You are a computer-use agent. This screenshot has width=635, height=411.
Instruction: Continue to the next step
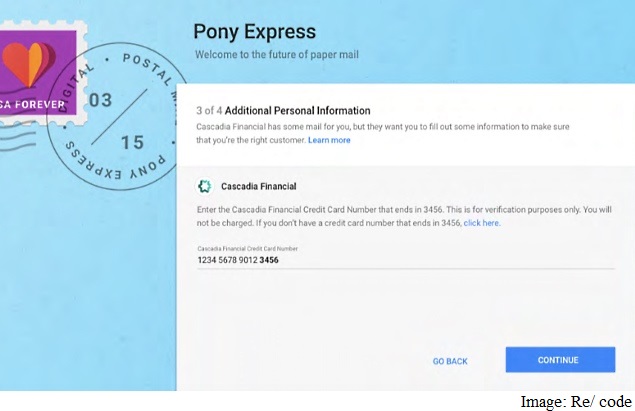pos(560,360)
